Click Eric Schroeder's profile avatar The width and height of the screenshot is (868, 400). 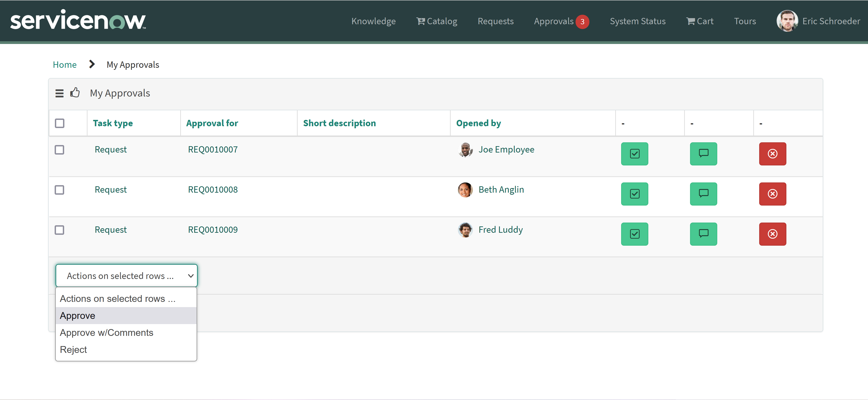coord(788,21)
